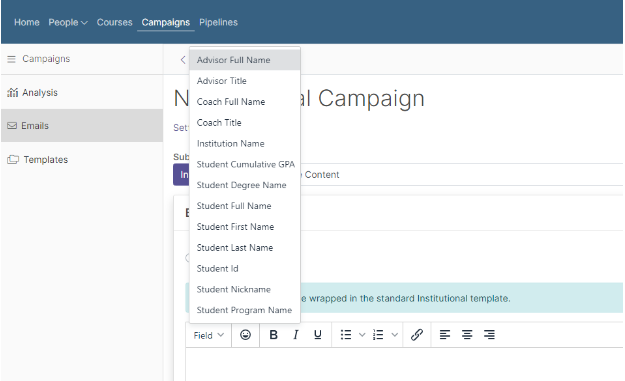Viewport: 625px width, 381px height.
Task: Open the Courses page
Action: pos(114,22)
